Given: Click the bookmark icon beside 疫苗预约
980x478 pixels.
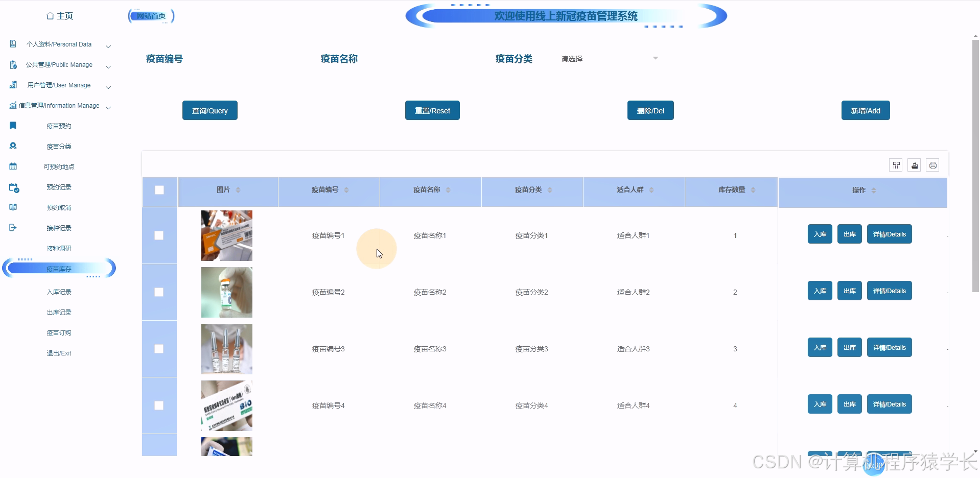Looking at the screenshot, I should (x=13, y=125).
